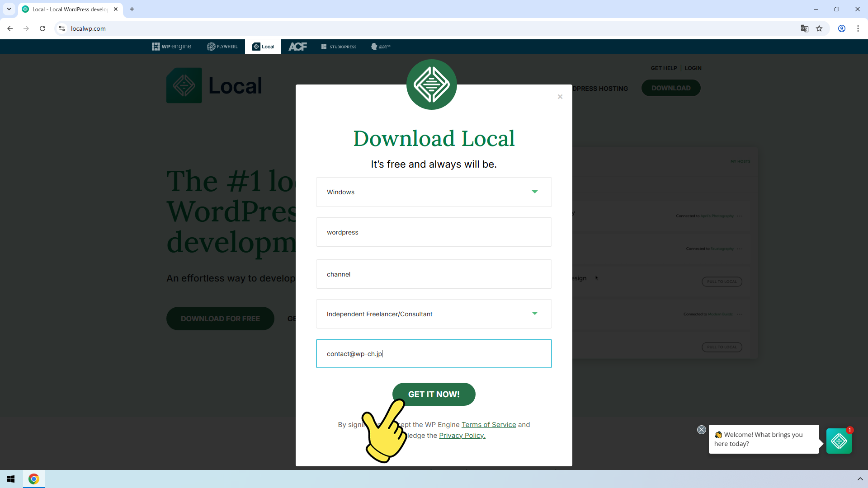Click the DOWNLOAD button in header

click(671, 88)
